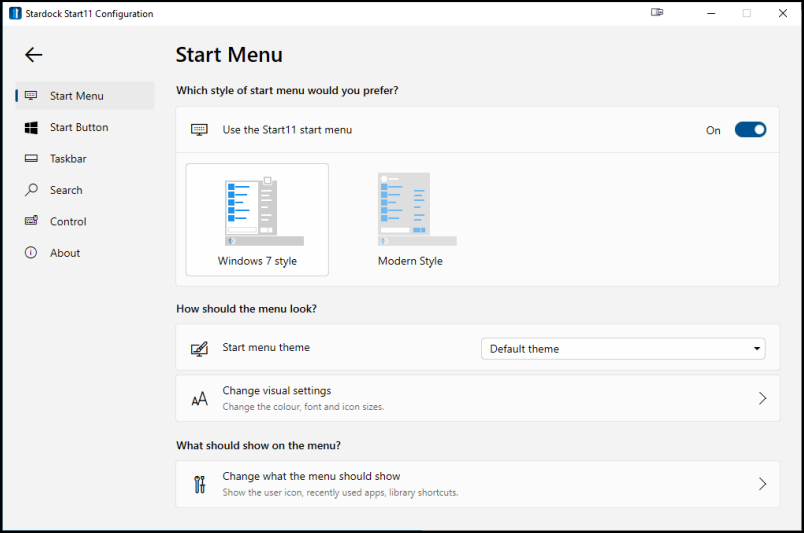This screenshot has height=533, width=804.
Task: Click the pencil icon beside Start menu theme
Action: click(x=199, y=349)
